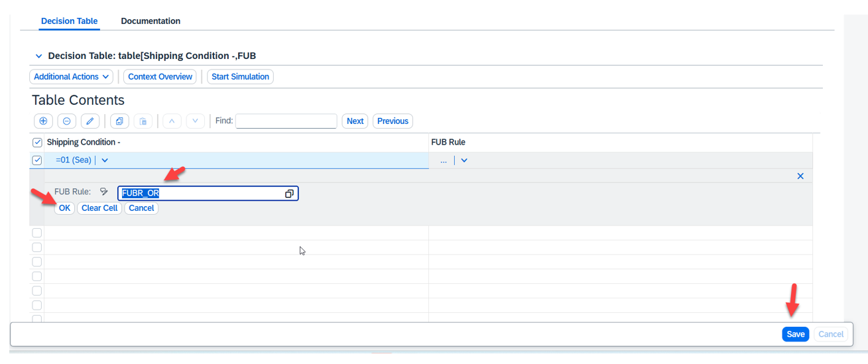Close the cell editor with the X icon
The height and width of the screenshot is (364, 868).
800,176
